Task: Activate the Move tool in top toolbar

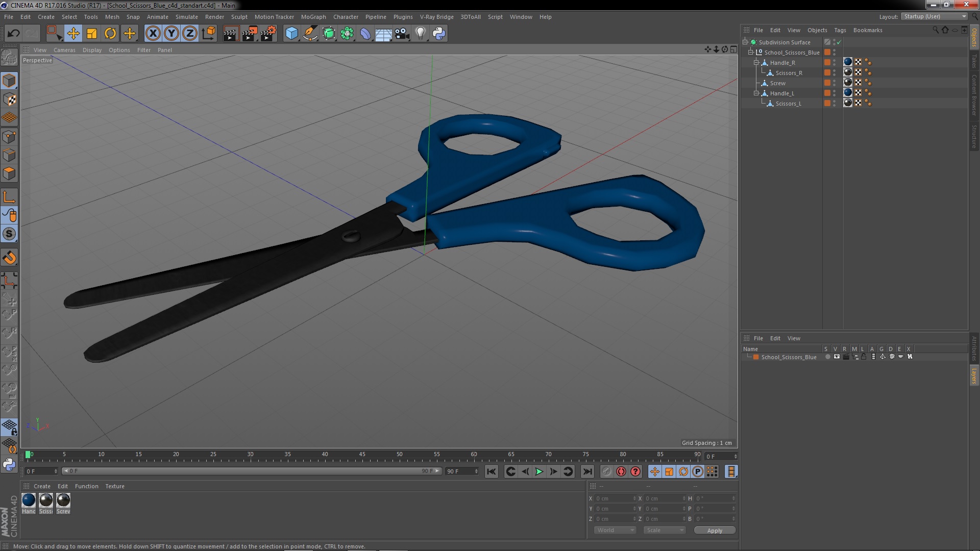Action: [73, 34]
